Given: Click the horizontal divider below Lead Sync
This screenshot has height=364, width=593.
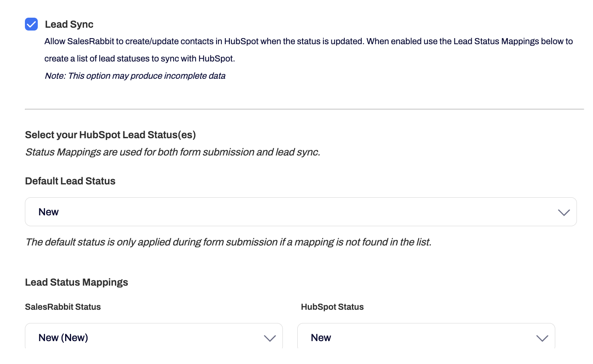Looking at the screenshot, I should [304, 109].
